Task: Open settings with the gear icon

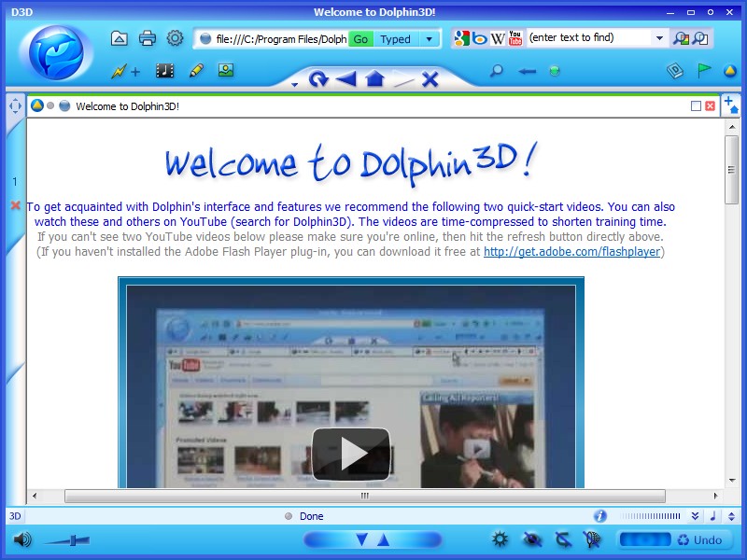Action: coord(175,38)
